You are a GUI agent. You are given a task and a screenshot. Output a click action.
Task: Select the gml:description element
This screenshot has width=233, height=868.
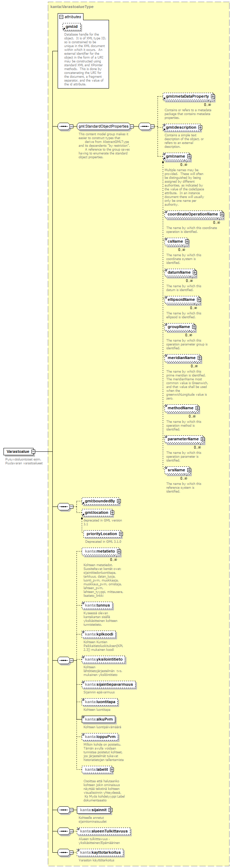click(x=181, y=127)
